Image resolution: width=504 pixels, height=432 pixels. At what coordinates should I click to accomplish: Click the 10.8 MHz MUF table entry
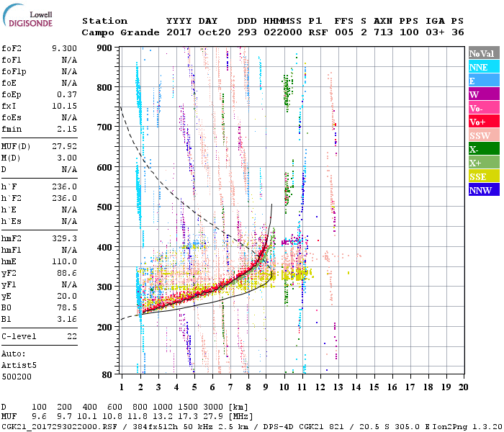(112, 417)
